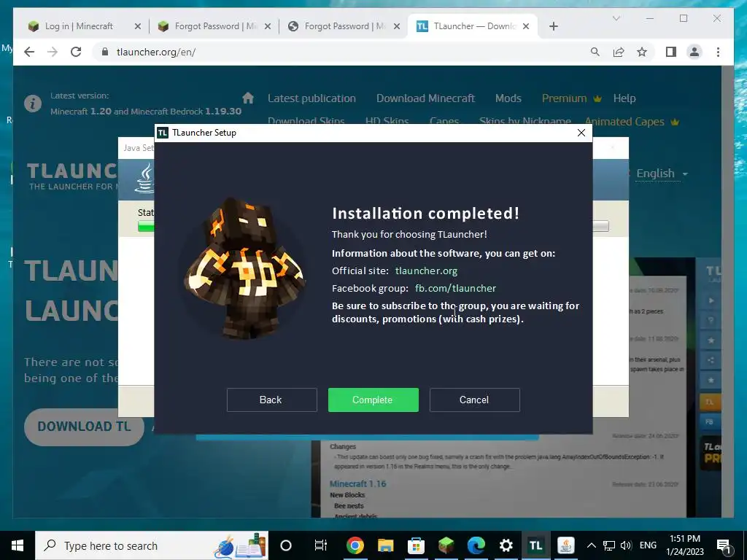
Task: Click the Java setup taskbar icon
Action: pyautogui.click(x=566, y=545)
